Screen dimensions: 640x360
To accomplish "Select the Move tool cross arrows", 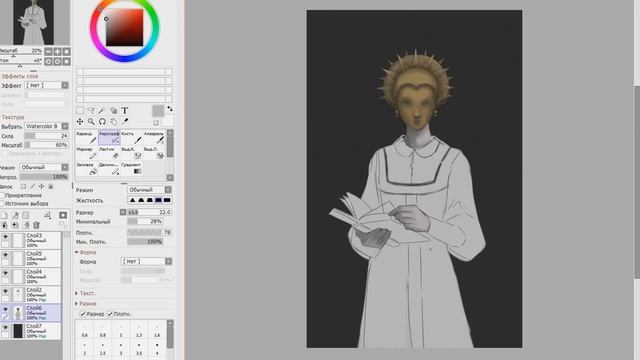I will [x=80, y=122].
